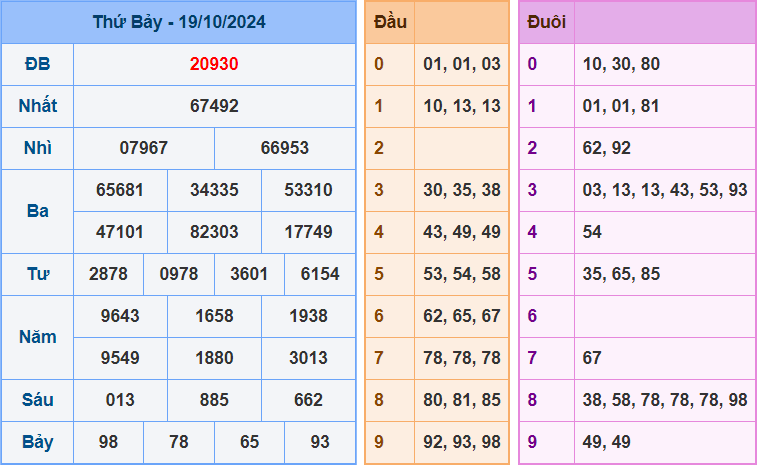The height and width of the screenshot is (465, 759).
Task: Select the empty Đầu row for digit 2
Action: pos(462,148)
